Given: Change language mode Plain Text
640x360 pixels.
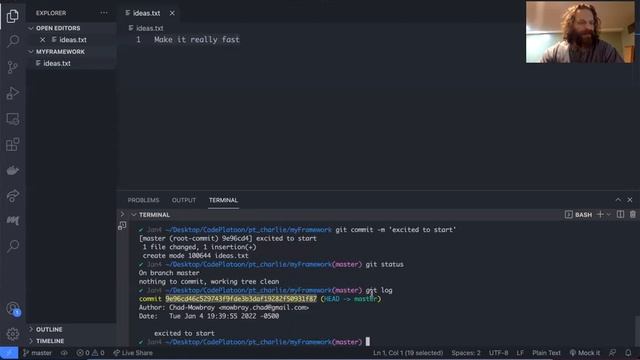Looking at the screenshot, I should [x=546, y=353].
